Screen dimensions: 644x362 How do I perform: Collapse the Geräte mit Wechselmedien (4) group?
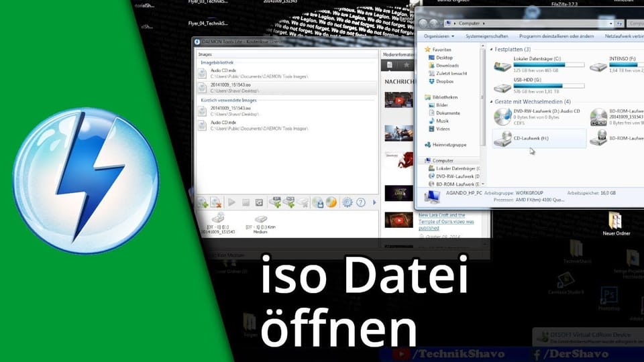pyautogui.click(x=491, y=101)
